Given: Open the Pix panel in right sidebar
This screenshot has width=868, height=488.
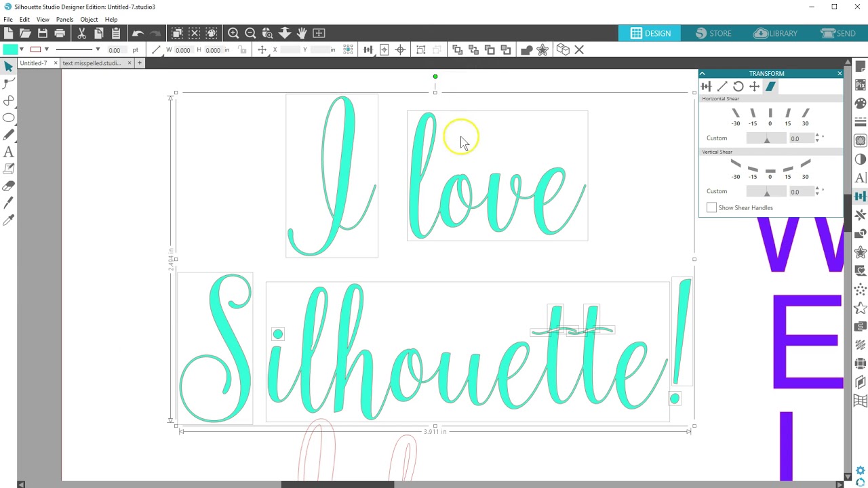Looking at the screenshot, I should pos(861,85).
